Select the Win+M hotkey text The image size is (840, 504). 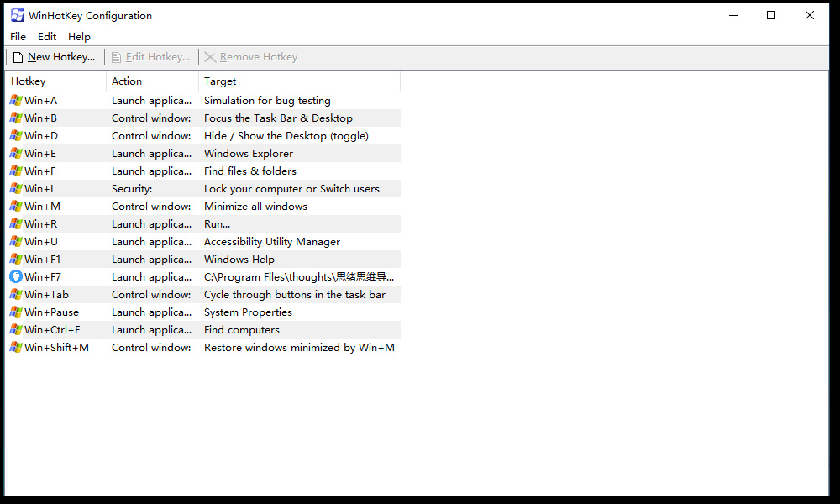click(42, 206)
